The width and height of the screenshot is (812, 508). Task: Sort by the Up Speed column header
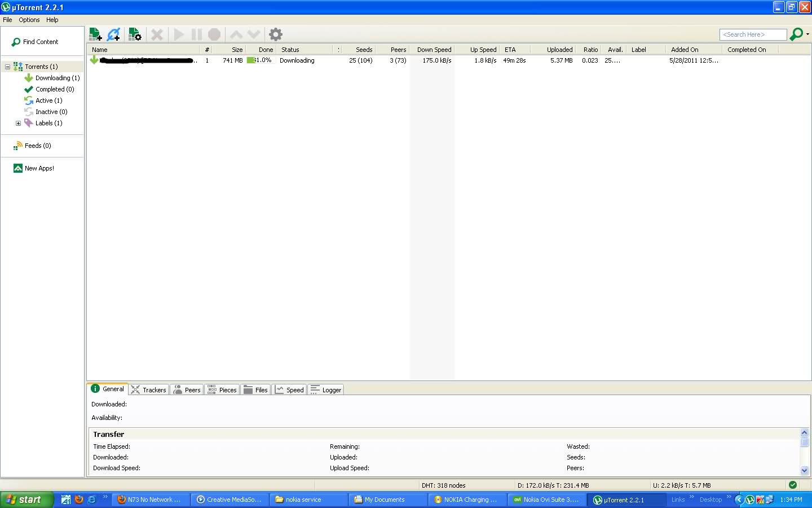pos(477,50)
